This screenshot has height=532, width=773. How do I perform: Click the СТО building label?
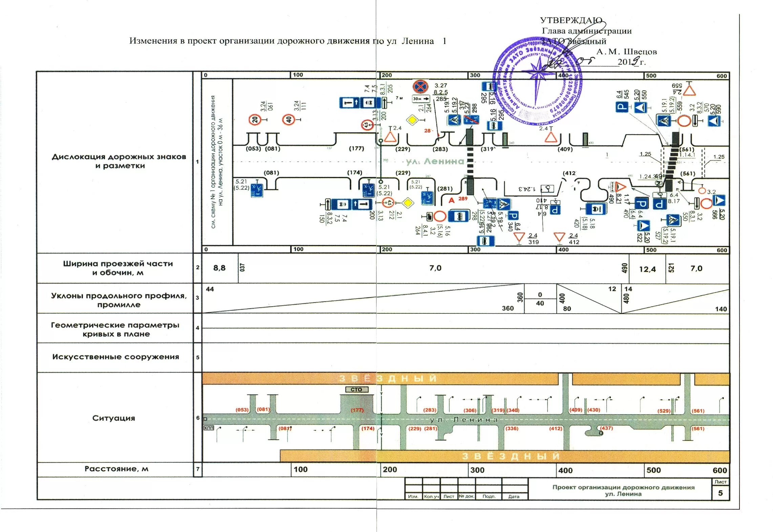357,390
